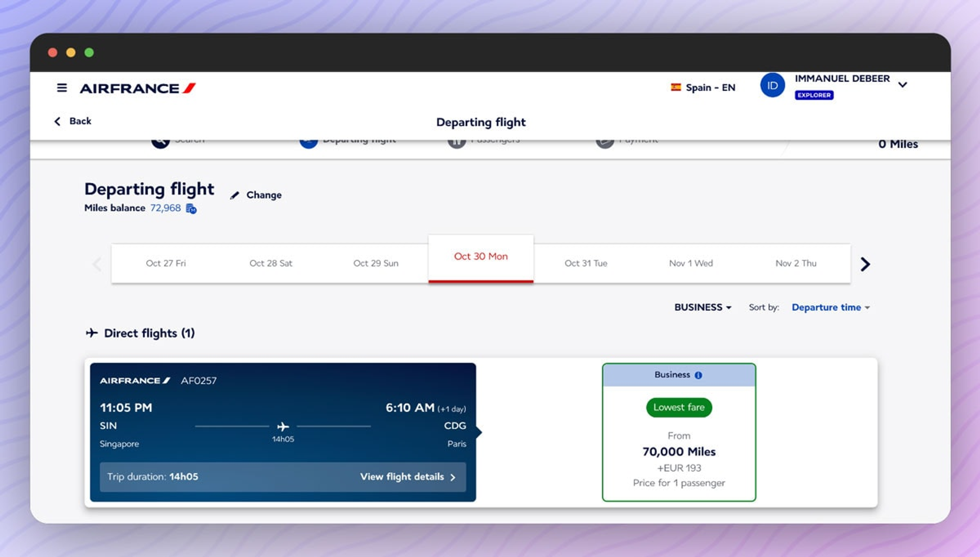
Task: Click the miles balance info icon
Action: [x=191, y=209]
